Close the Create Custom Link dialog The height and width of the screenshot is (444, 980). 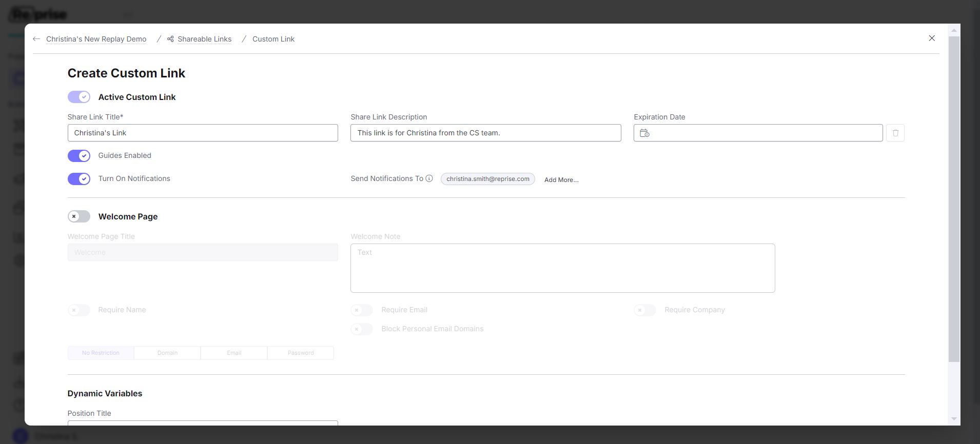[932, 38]
